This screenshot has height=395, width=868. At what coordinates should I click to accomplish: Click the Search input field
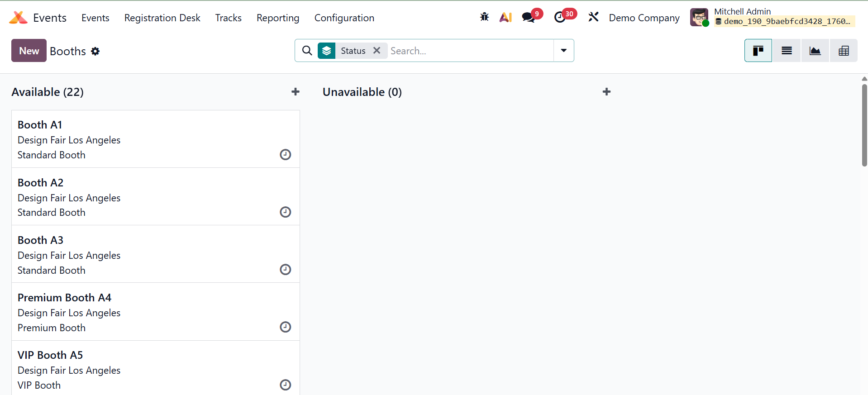tap(471, 51)
